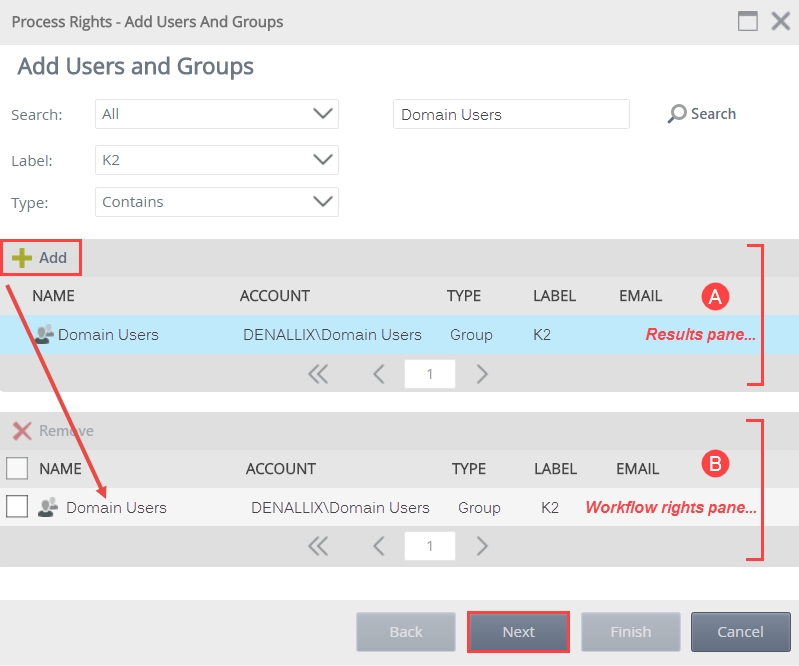This screenshot has width=799, height=666.
Task: Click the Add text label
Action: pos(53,258)
